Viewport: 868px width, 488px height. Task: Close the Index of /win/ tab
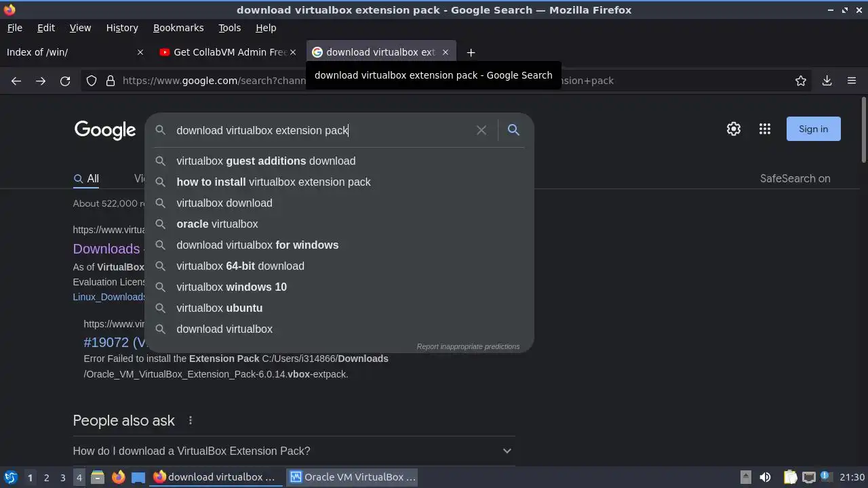140,52
